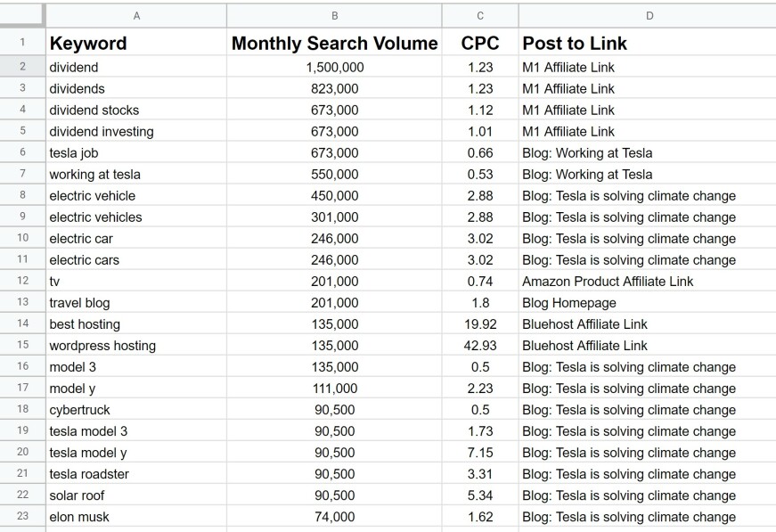Image resolution: width=776 pixels, height=532 pixels.
Task: Click the select-all corner box
Action: pyautogui.click(x=22, y=15)
